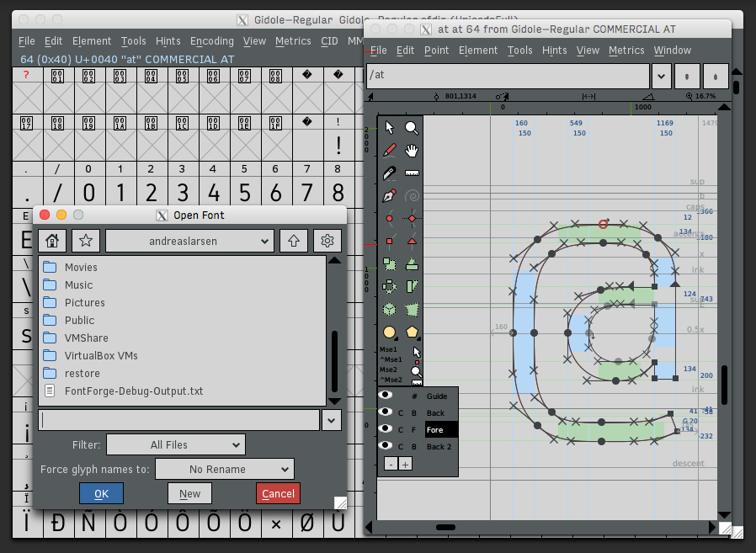Select the Ellipse shape tool
Screen dimensions: 756x553
(389, 332)
